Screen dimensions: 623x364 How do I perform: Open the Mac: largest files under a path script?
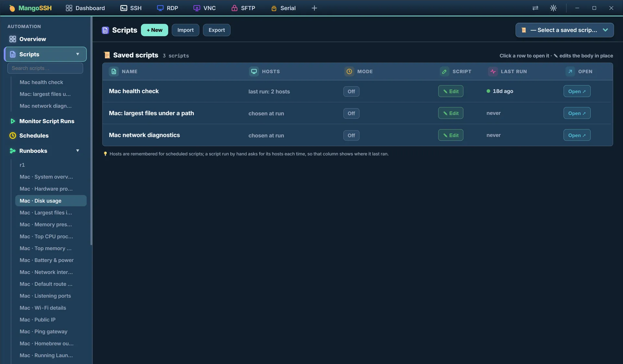[577, 113]
